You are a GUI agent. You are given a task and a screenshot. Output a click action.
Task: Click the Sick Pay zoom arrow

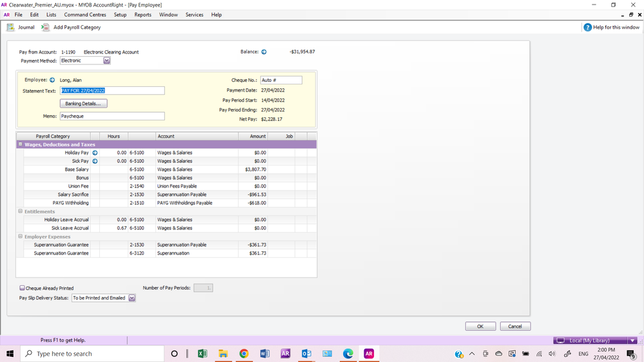[95, 161]
